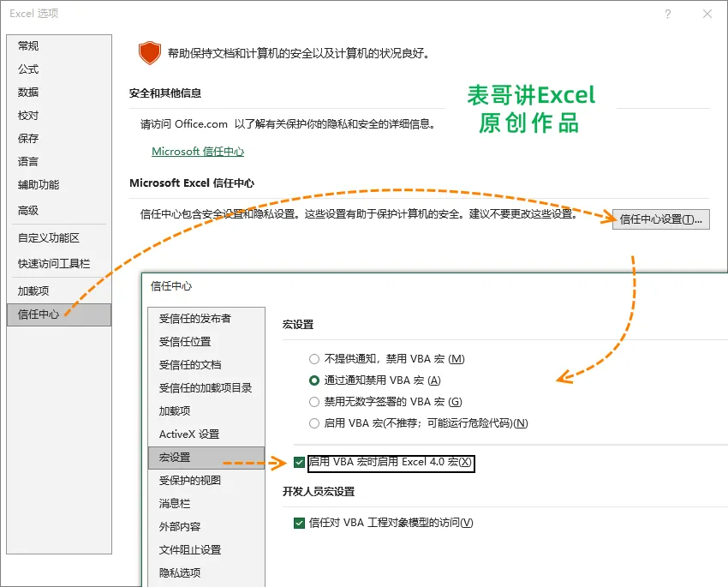The height and width of the screenshot is (587, 728).
Task: Click the 开发人员宏设置 heading
Action: (319, 491)
